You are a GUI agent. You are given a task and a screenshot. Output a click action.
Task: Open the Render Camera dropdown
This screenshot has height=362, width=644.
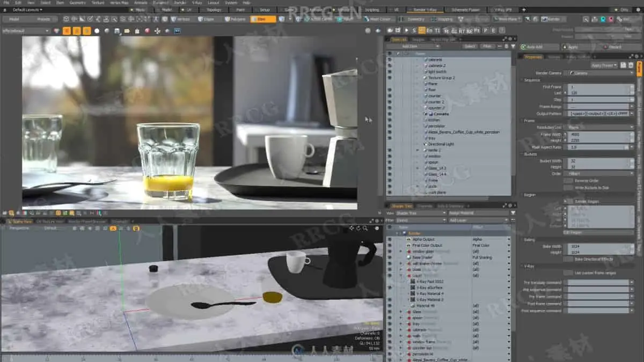(x=601, y=73)
